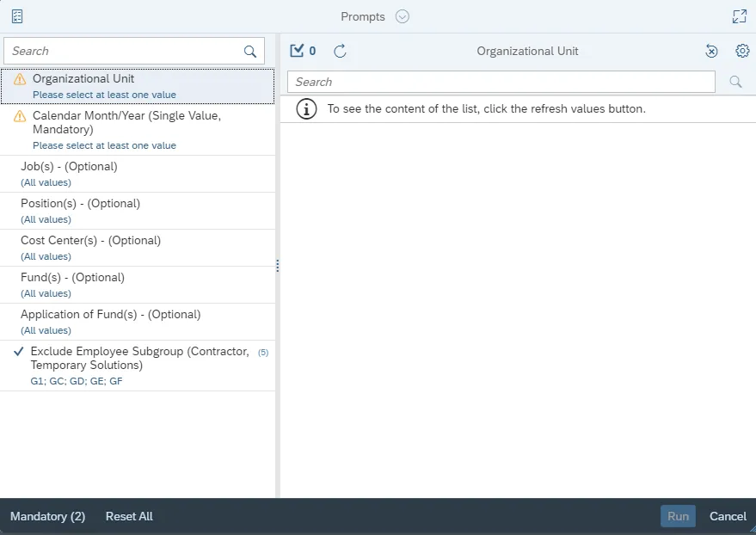The image size is (756, 535).
Task: Select the Organizational Unit prompt
Action: coord(138,86)
